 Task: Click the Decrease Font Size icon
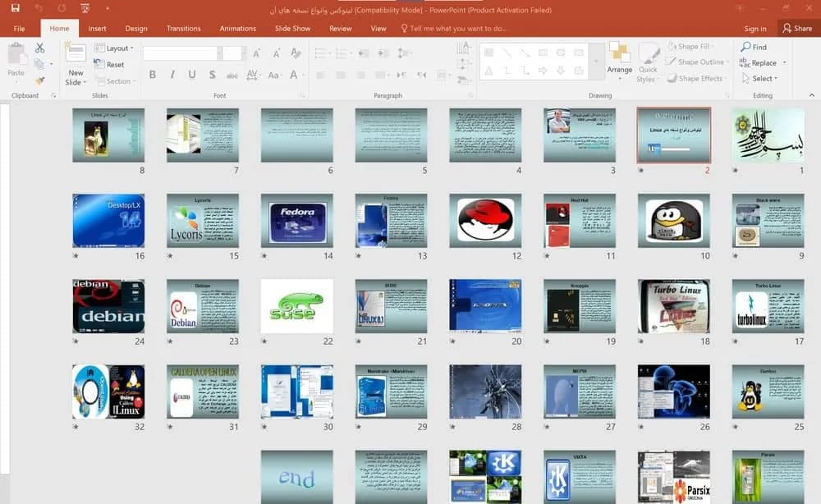point(276,53)
